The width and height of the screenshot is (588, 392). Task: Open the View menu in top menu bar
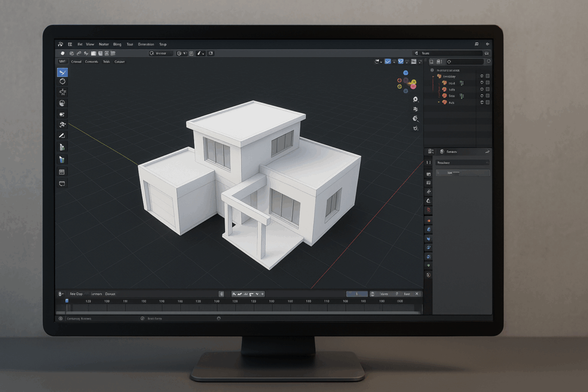click(90, 44)
